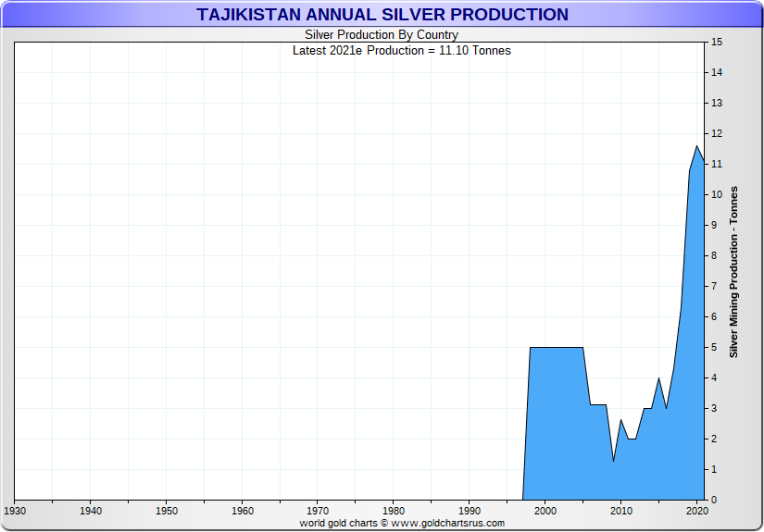Click the 0 label on the y-axis
Screen dimensions: 764x532
pos(714,500)
